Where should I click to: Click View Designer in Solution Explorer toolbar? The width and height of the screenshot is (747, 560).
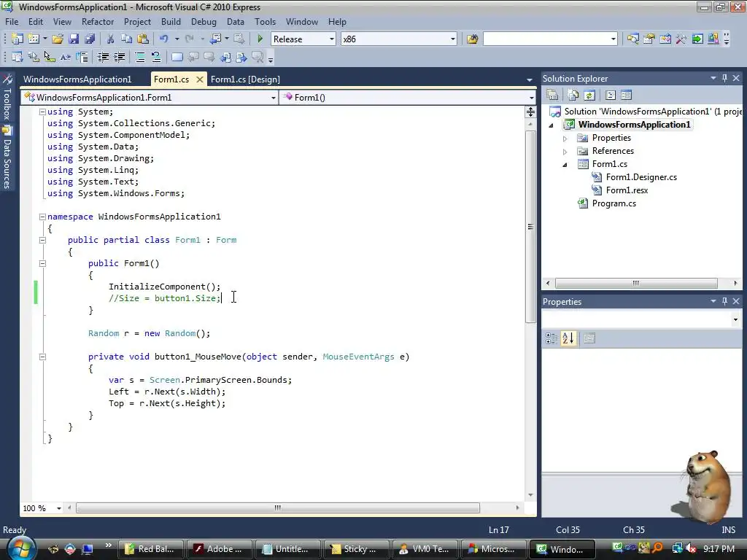click(627, 96)
